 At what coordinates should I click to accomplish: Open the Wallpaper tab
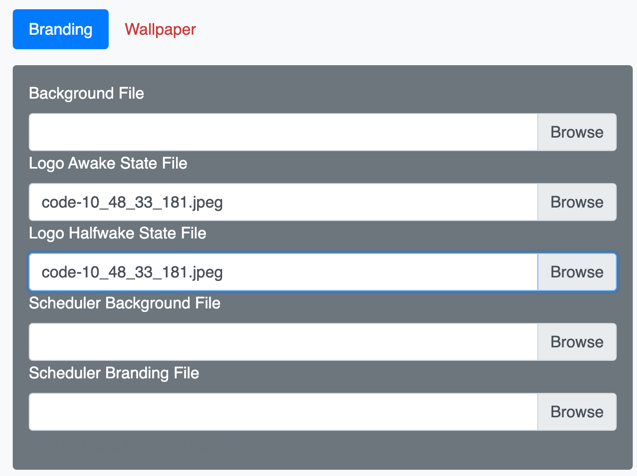(160, 29)
